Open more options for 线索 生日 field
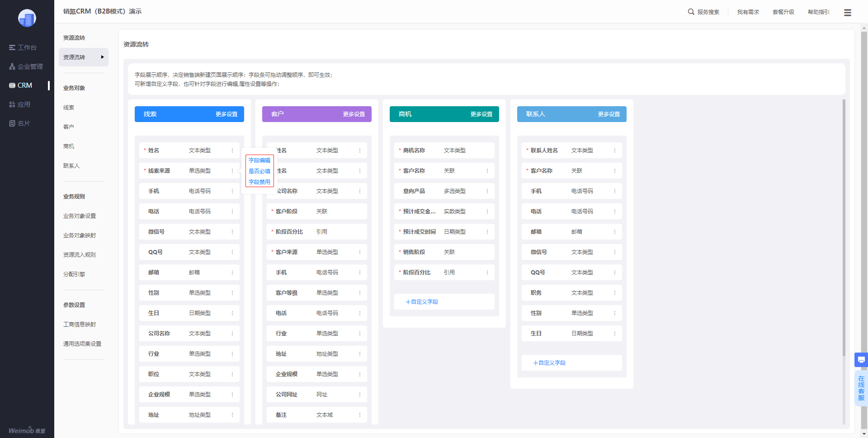This screenshot has height=438, width=868. tap(232, 313)
